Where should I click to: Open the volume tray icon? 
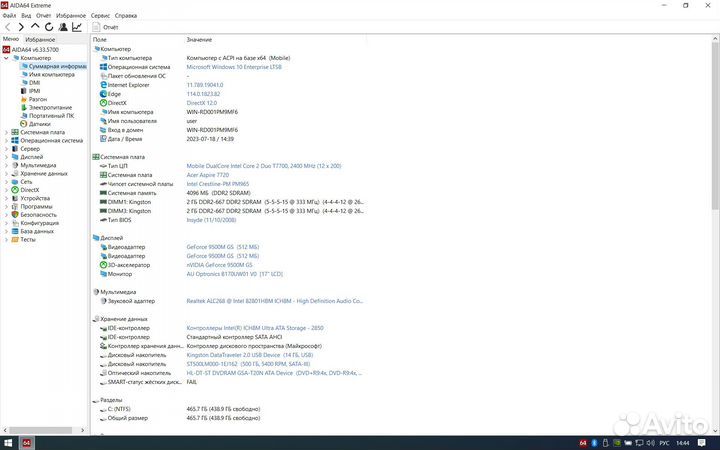(x=650, y=443)
